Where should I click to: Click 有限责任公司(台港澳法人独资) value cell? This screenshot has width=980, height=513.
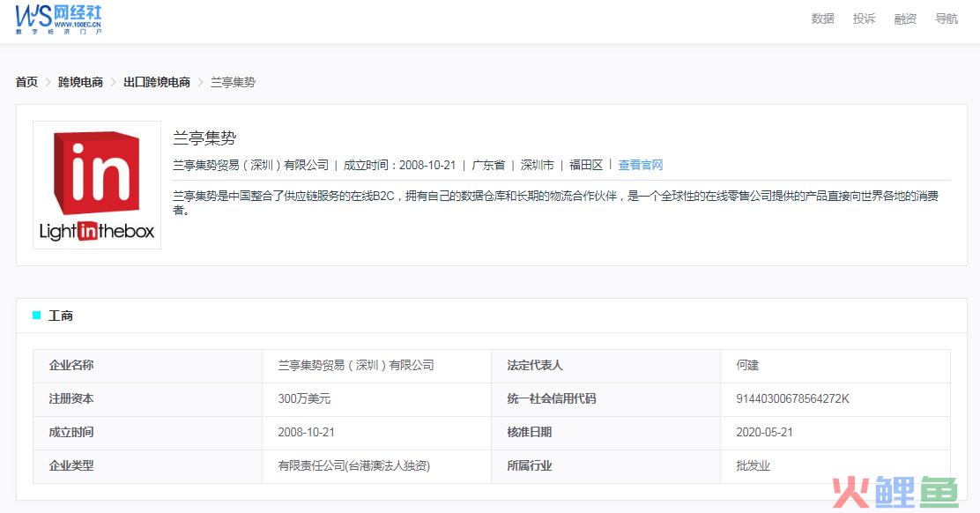tap(377, 467)
